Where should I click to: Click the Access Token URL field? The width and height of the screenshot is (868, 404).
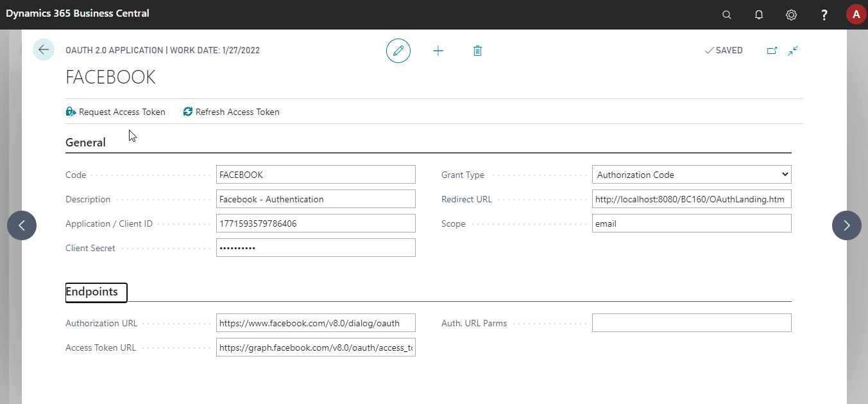[x=316, y=347]
